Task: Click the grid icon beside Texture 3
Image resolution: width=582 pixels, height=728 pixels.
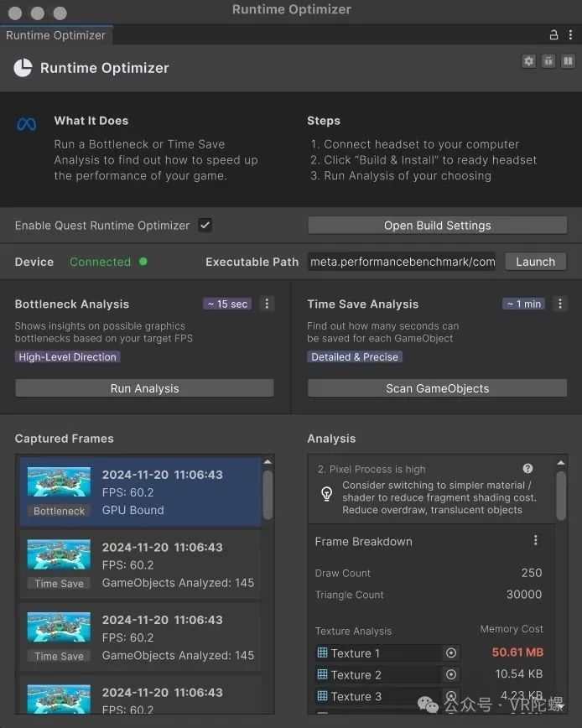Action: [x=322, y=695]
